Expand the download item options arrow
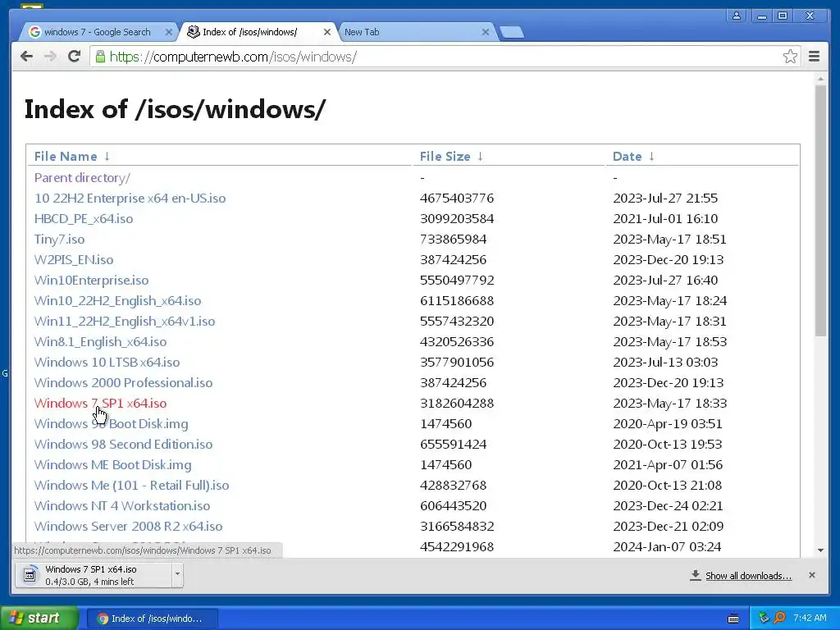 tap(177, 575)
